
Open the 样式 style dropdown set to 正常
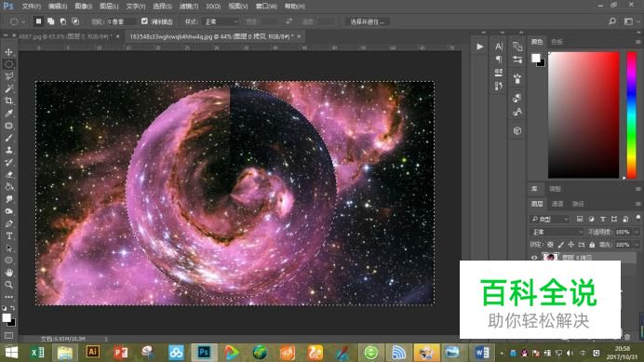pyautogui.click(x=221, y=21)
